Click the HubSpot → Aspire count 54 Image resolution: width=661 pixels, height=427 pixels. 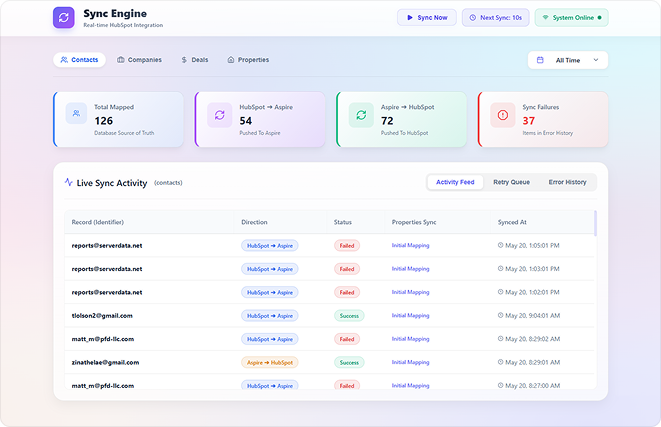[x=246, y=121]
